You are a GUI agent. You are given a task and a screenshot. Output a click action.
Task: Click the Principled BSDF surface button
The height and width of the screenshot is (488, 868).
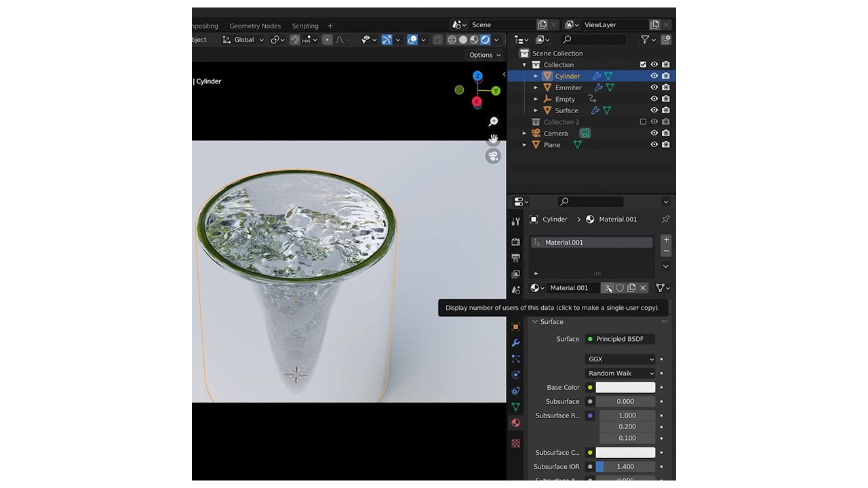pos(620,339)
